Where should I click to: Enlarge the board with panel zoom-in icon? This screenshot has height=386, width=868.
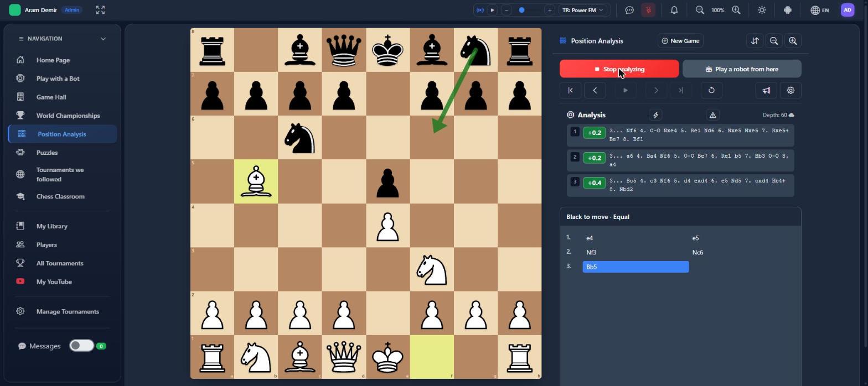793,40
